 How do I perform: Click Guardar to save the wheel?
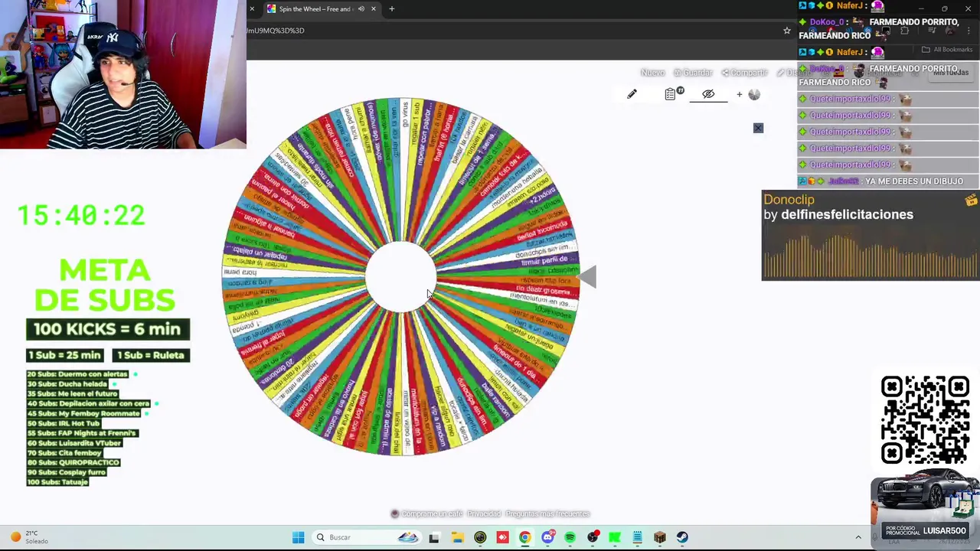tap(693, 73)
